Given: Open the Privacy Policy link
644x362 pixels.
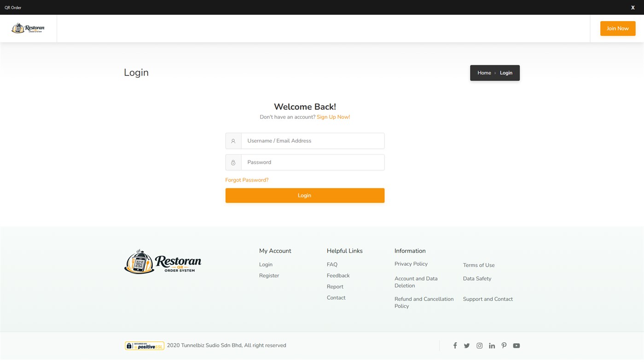Looking at the screenshot, I should point(411,264).
